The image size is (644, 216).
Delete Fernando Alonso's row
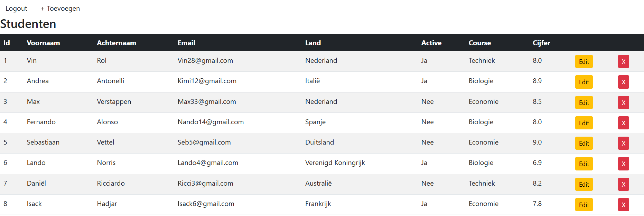(623, 123)
